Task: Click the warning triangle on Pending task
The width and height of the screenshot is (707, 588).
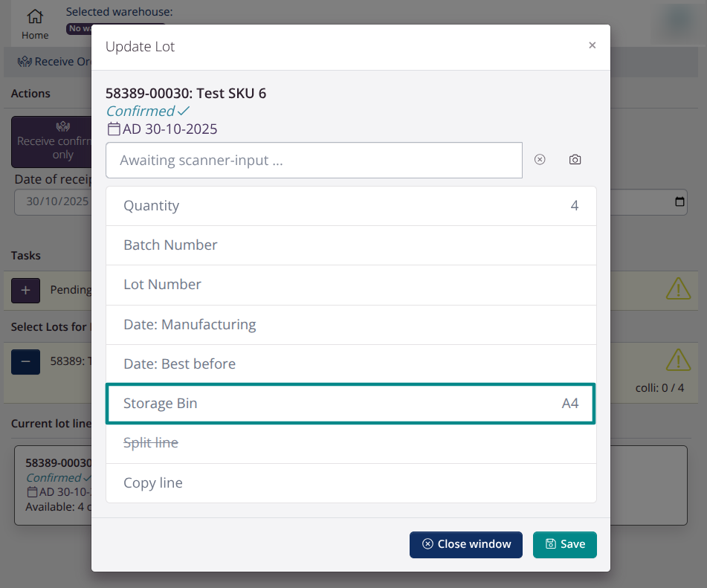Action: 678,288
